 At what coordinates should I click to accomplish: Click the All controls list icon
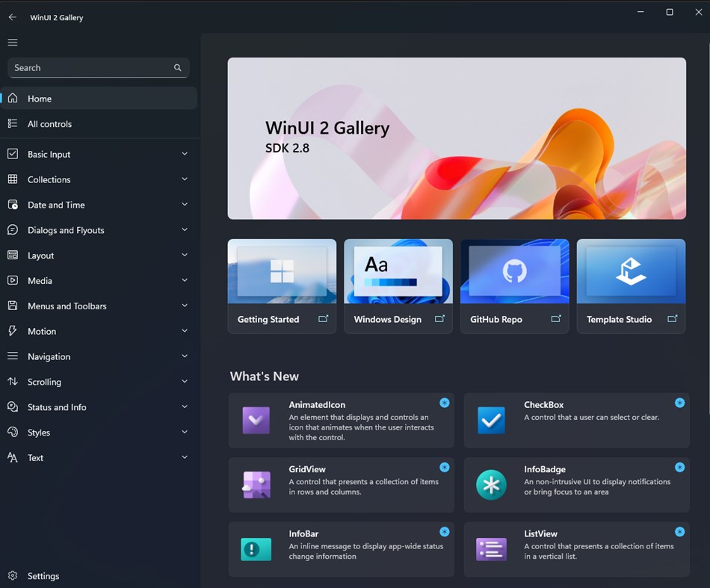tap(13, 123)
